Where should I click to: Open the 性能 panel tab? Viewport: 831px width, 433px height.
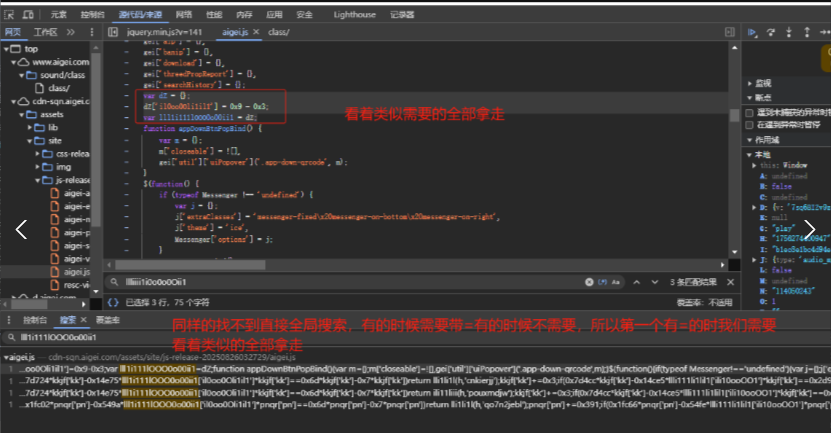[214, 15]
